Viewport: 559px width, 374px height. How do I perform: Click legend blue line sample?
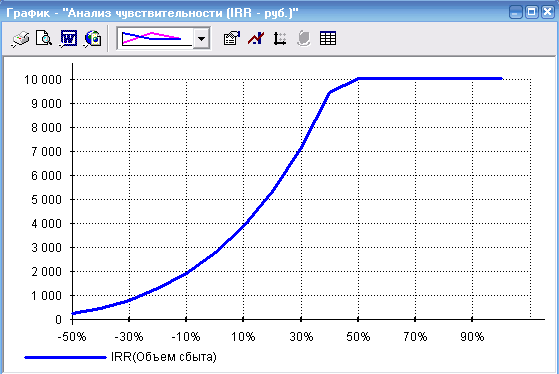click(65, 357)
